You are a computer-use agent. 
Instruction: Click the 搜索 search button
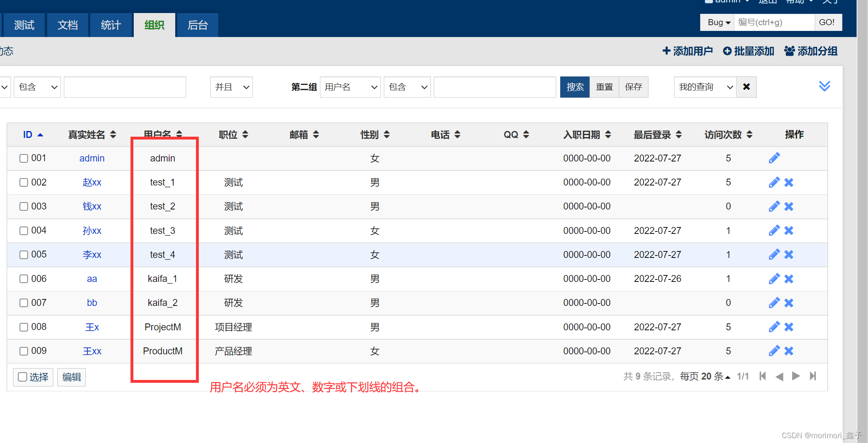(x=574, y=87)
